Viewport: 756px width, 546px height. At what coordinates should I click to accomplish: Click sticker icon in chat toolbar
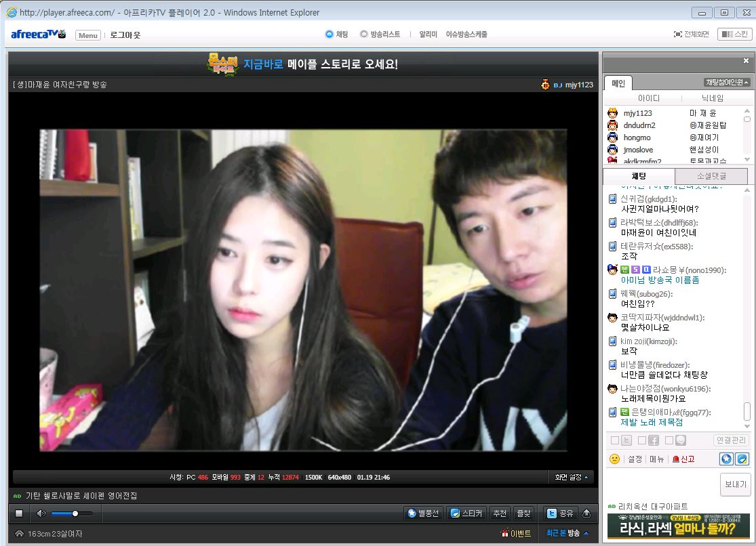pyautogui.click(x=742, y=459)
